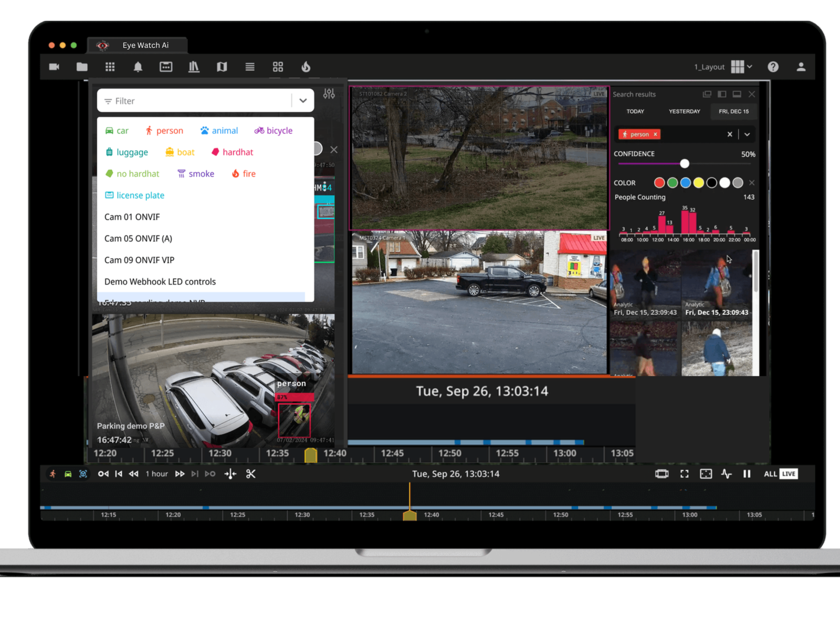Viewport: 840px width, 630px height.
Task: Click pop-out icon in Search results header
Action: pyautogui.click(x=707, y=94)
